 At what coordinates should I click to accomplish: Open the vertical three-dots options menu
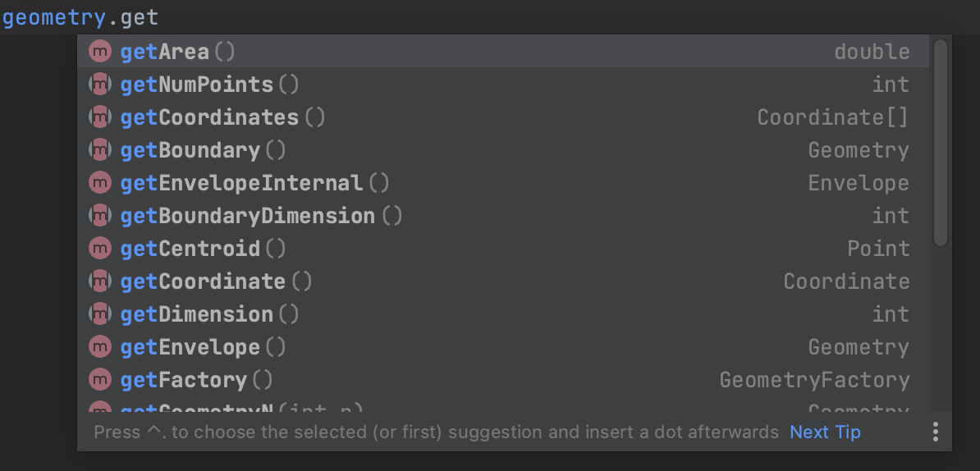(935, 432)
